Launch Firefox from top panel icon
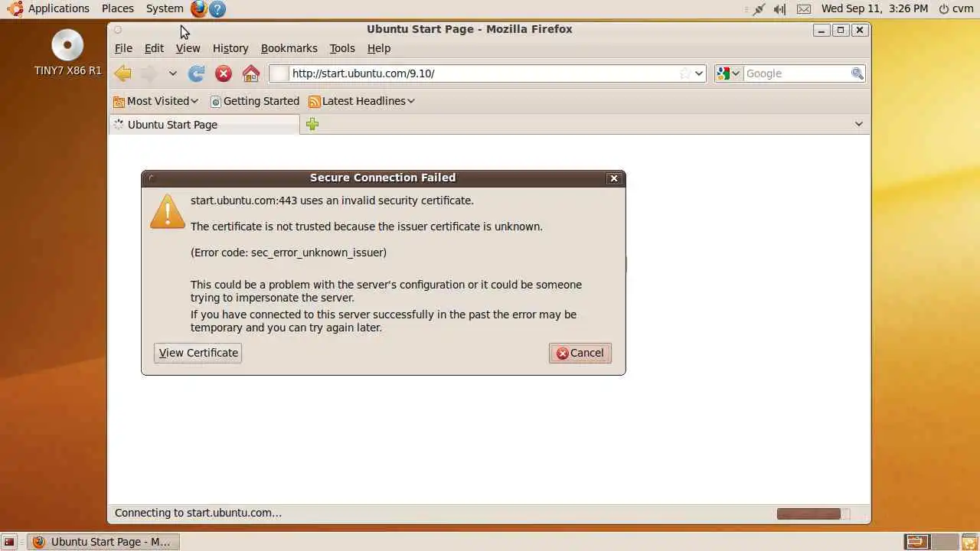The width and height of the screenshot is (980, 551). 199,9
